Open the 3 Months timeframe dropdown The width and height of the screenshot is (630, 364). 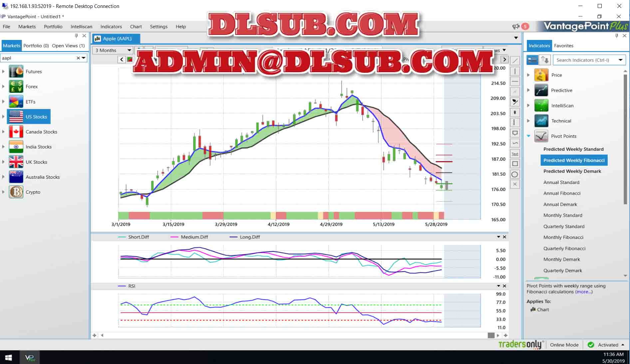click(113, 50)
